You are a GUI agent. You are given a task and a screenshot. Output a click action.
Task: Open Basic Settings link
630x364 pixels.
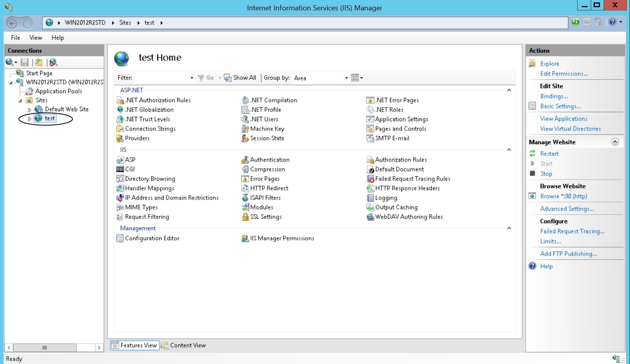pyautogui.click(x=560, y=106)
